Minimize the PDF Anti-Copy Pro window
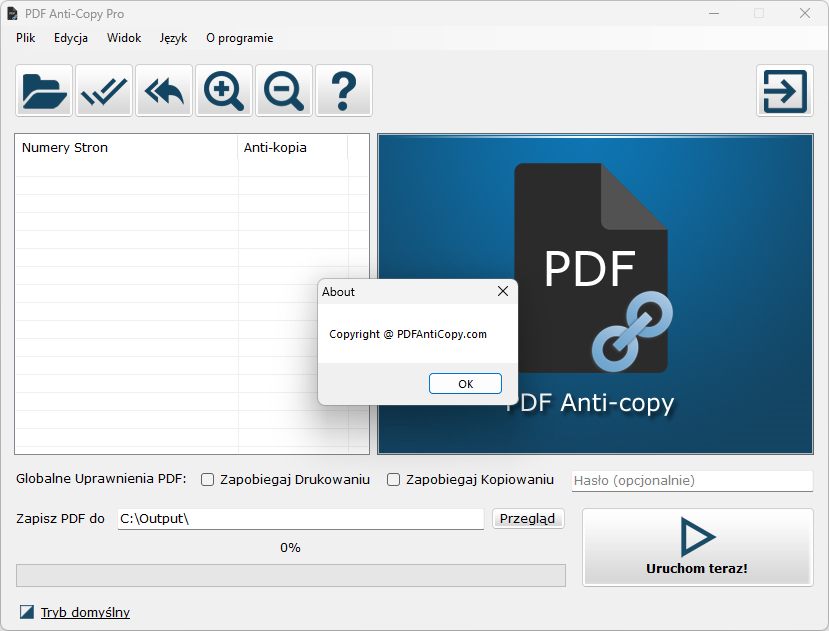 point(714,13)
